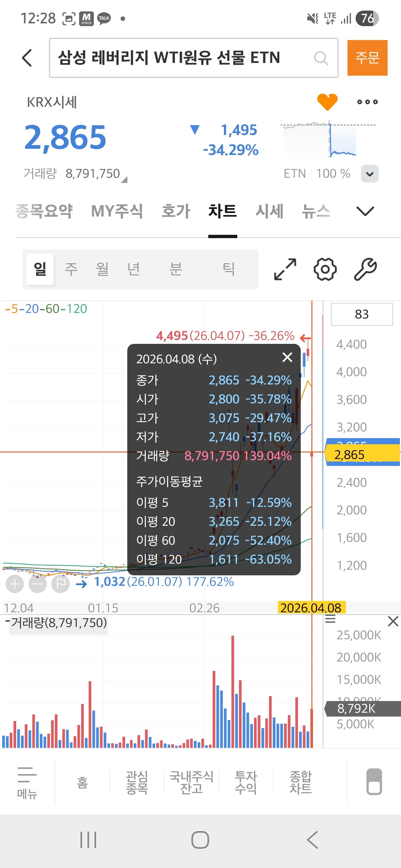Switch to the 종목요약 tab
This screenshot has width=401, height=868.
tap(44, 211)
